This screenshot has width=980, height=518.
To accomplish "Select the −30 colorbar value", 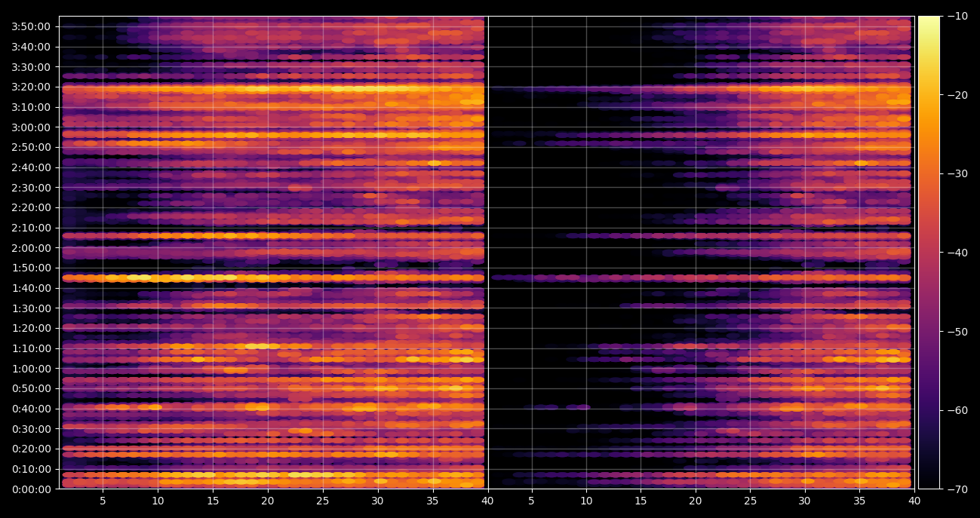I will pos(957,173).
